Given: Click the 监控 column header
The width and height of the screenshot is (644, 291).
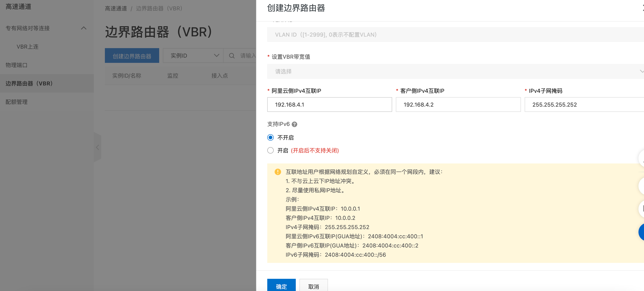Looking at the screenshot, I should (x=173, y=76).
